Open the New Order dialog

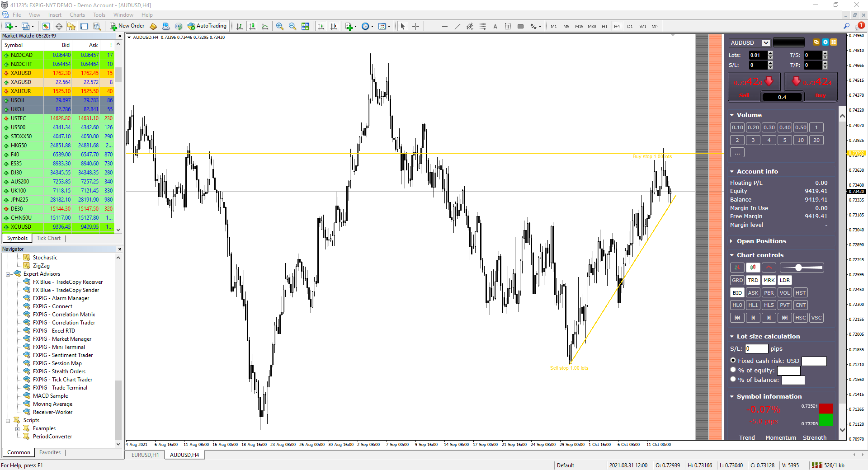click(x=127, y=26)
